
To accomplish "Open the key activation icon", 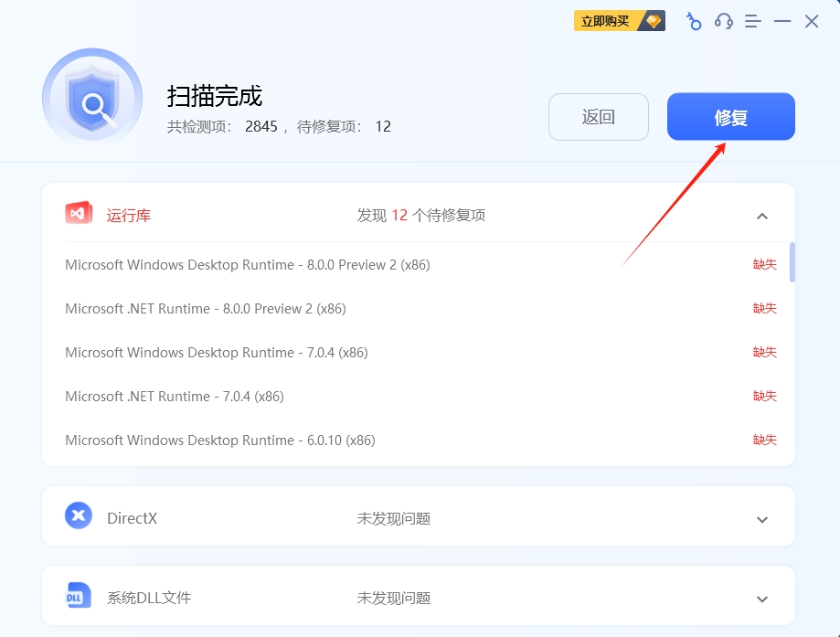I will pyautogui.click(x=694, y=21).
